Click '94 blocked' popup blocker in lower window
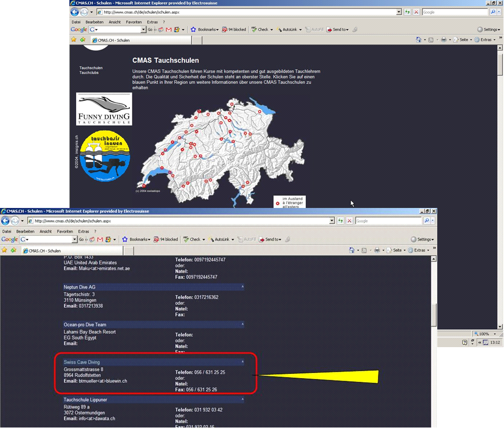504x428 pixels. pos(166,239)
